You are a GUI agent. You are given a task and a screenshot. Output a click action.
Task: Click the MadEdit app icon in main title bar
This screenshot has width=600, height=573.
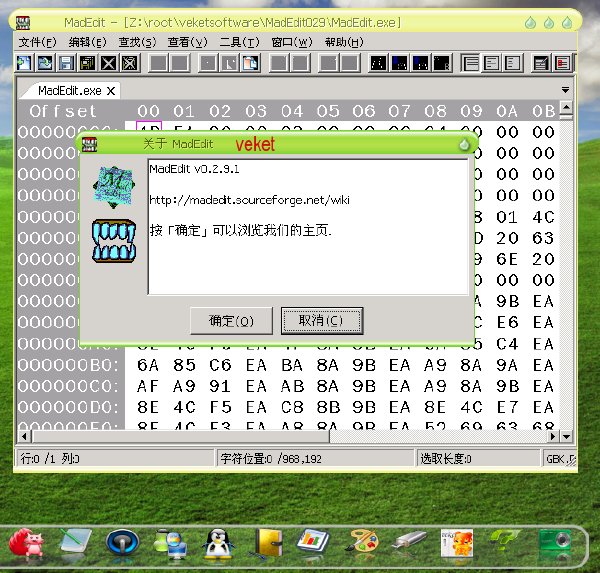coord(23,23)
